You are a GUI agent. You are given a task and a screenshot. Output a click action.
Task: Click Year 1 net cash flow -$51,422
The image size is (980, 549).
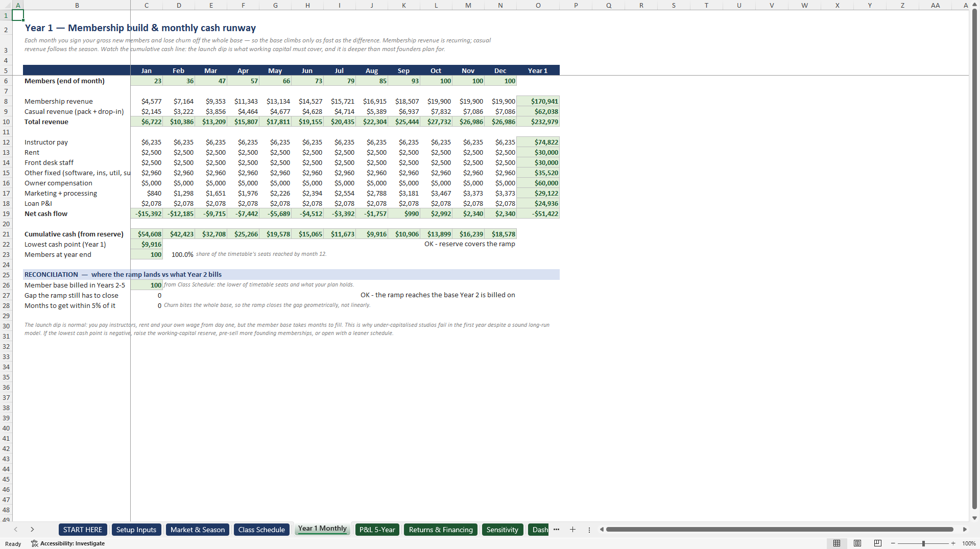538,213
